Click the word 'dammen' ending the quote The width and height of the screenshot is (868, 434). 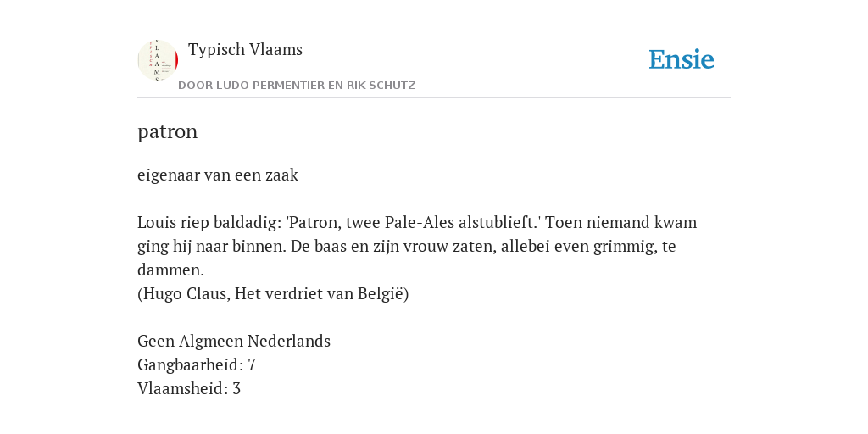[x=169, y=270]
